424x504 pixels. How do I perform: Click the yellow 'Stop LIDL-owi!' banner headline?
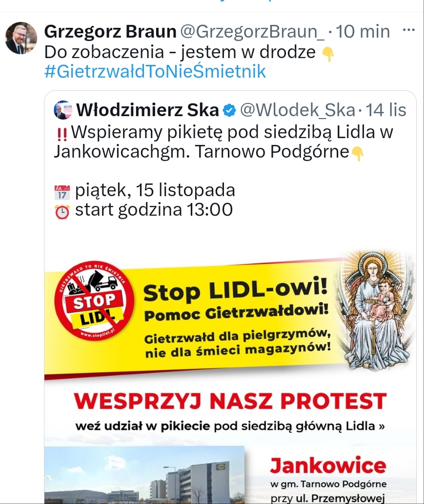(x=235, y=291)
